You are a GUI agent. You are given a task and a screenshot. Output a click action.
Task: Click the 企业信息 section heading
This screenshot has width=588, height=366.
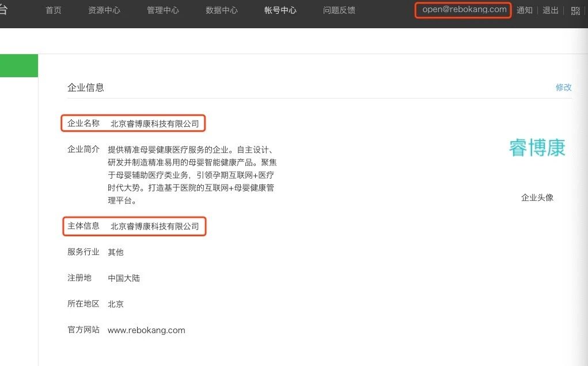tap(86, 88)
